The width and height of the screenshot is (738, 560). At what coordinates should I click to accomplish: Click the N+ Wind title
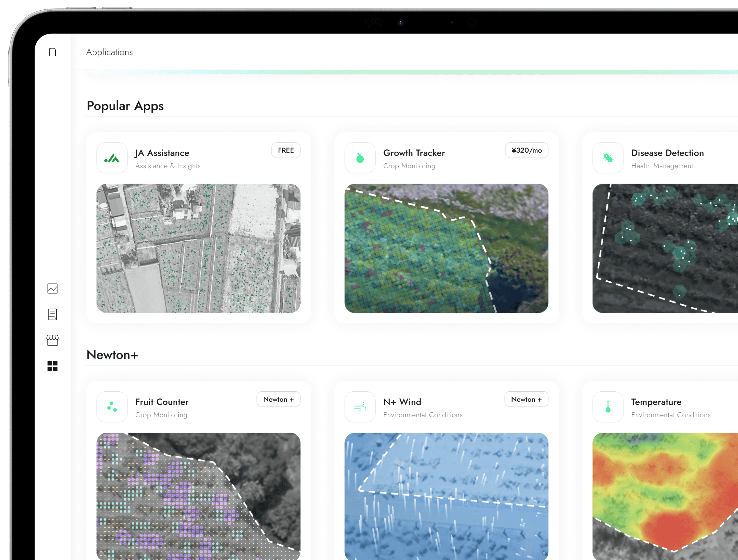click(402, 402)
